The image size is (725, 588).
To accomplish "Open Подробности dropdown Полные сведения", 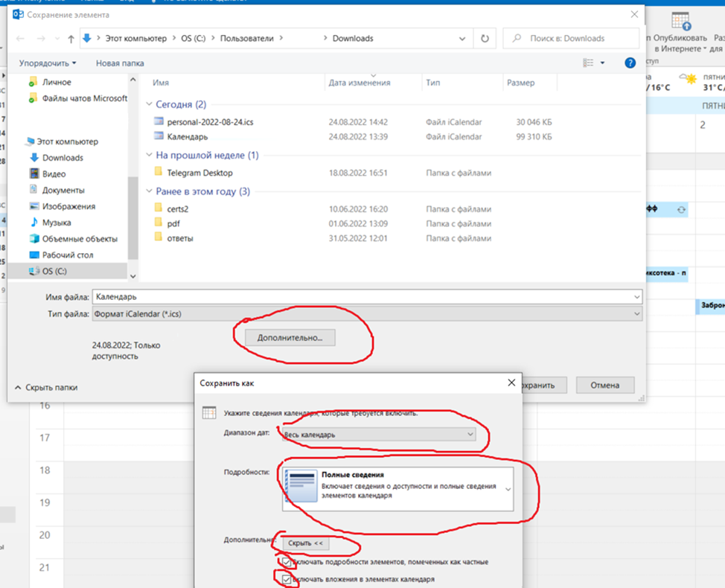I will click(x=397, y=489).
